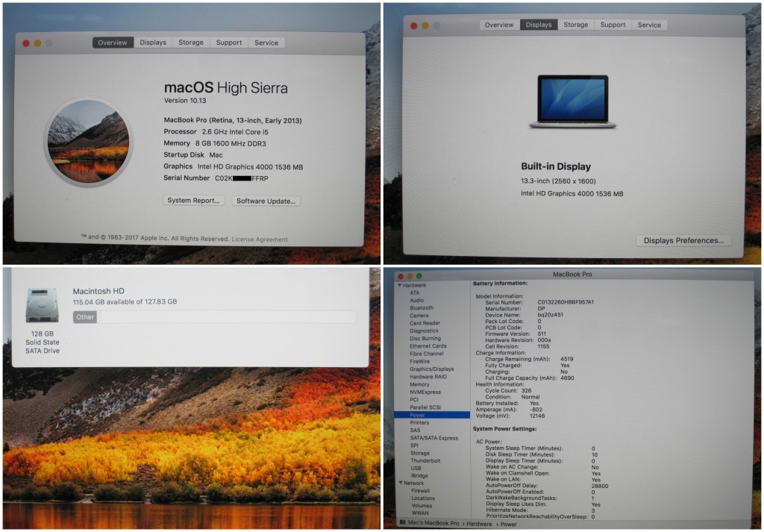Image resolution: width=764 pixels, height=532 pixels.
Task: Select SATA/SATA Express in the sidebar
Action: click(433, 438)
